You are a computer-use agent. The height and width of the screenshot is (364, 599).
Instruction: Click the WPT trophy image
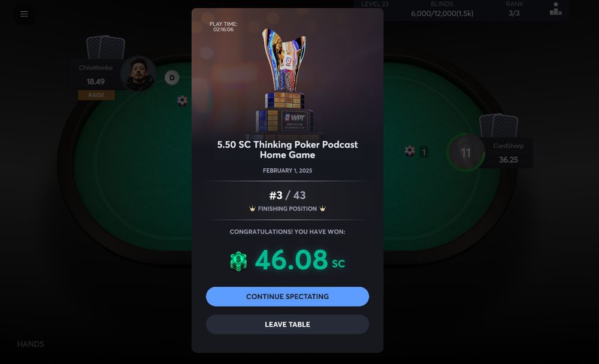click(288, 83)
